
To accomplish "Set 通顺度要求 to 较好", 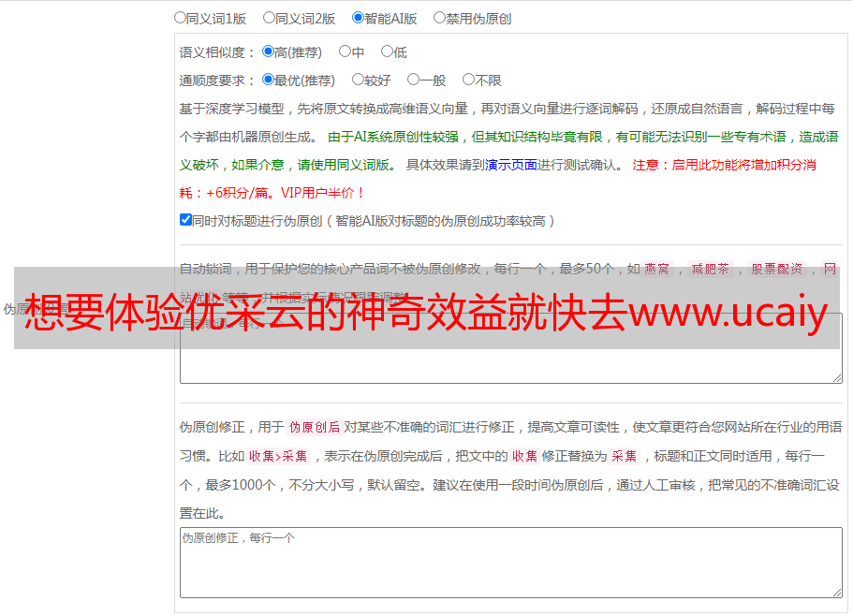I will pyautogui.click(x=358, y=80).
